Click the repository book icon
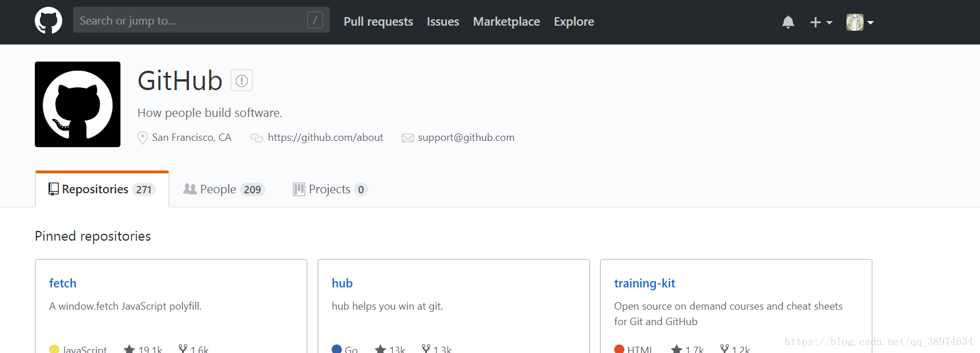This screenshot has width=980, height=353. click(x=54, y=189)
